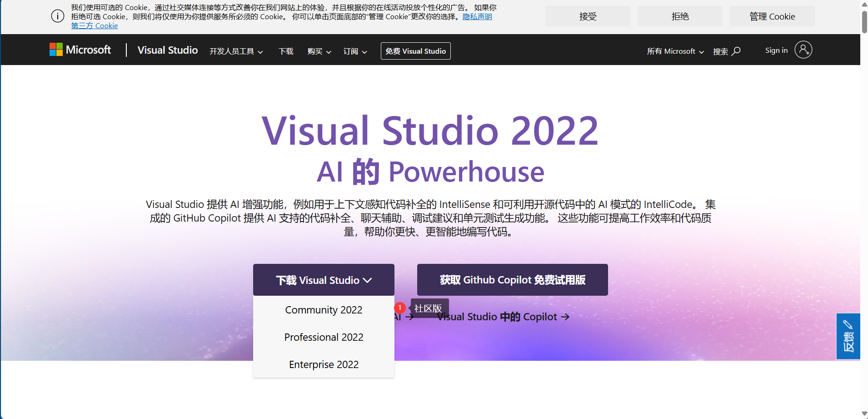Click the Sign in link
868x419 pixels.
(776, 50)
